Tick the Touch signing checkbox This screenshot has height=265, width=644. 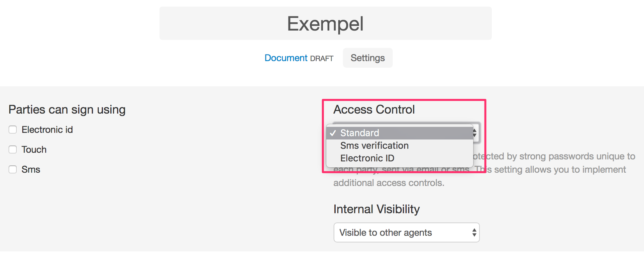click(13, 149)
